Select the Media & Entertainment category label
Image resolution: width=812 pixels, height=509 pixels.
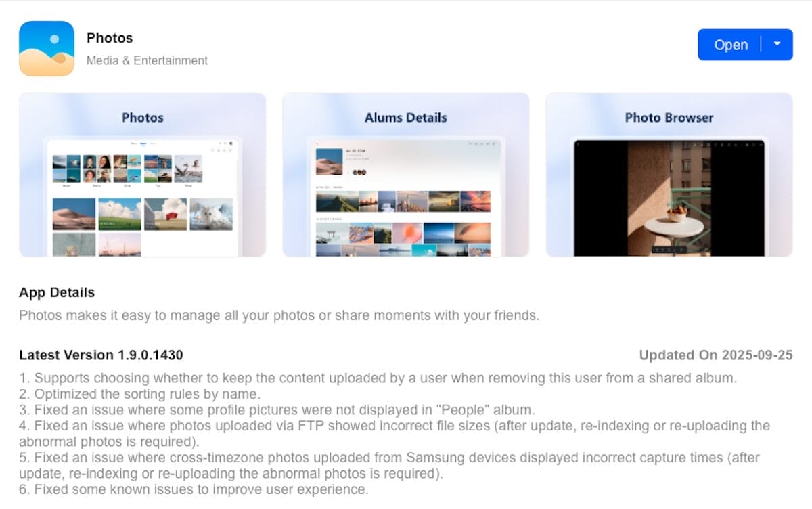point(147,60)
